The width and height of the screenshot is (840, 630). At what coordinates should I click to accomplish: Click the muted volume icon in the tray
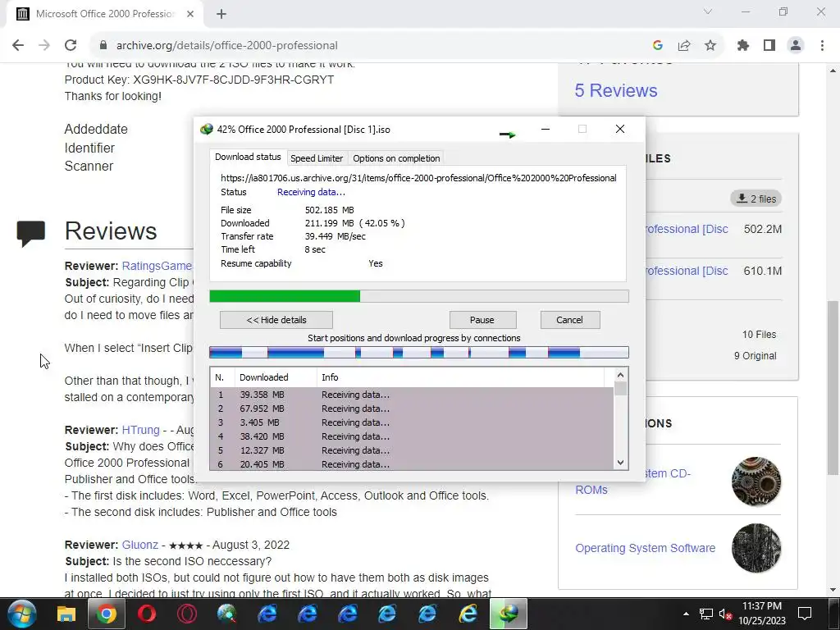[725, 614]
